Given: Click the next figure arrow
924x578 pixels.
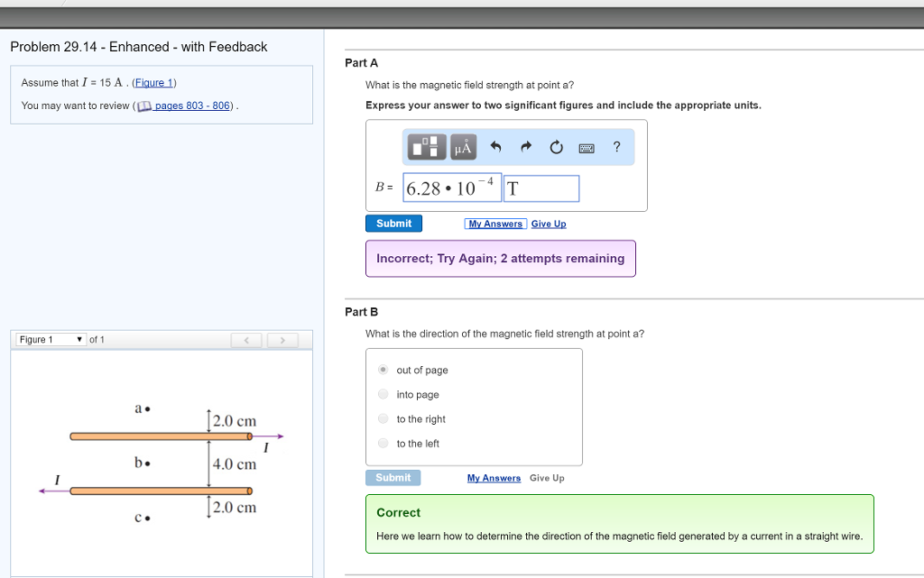Looking at the screenshot, I should coord(282,340).
